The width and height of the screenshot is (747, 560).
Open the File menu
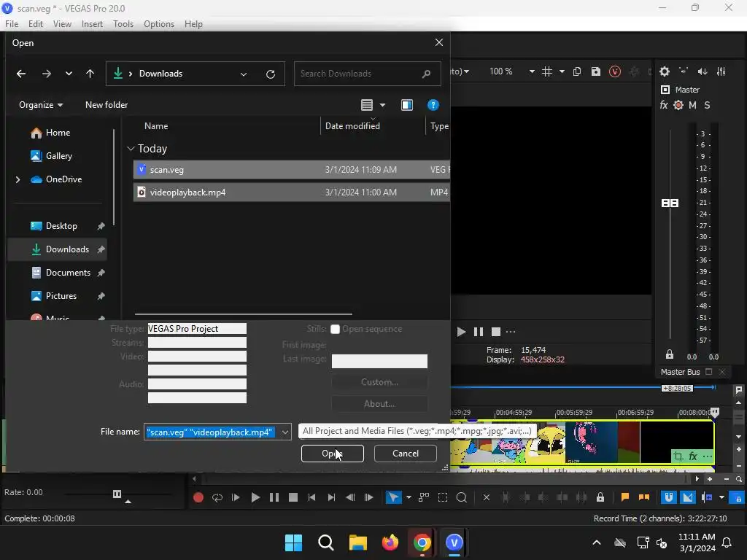coord(12,24)
